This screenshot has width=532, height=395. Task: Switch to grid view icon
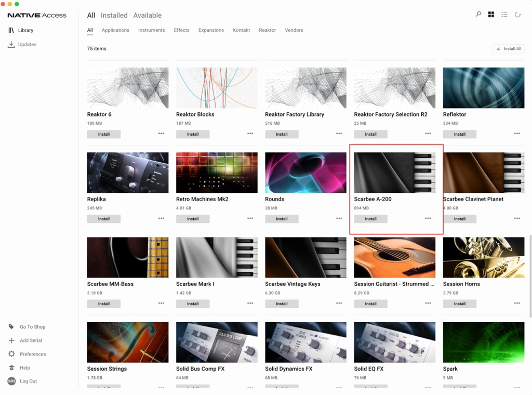click(x=491, y=14)
